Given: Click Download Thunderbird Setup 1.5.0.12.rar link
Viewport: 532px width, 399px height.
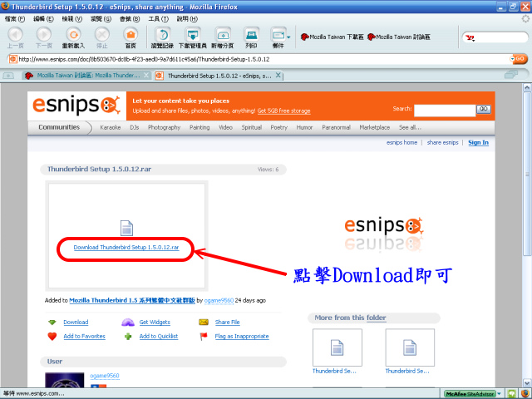Looking at the screenshot, I should [126, 248].
